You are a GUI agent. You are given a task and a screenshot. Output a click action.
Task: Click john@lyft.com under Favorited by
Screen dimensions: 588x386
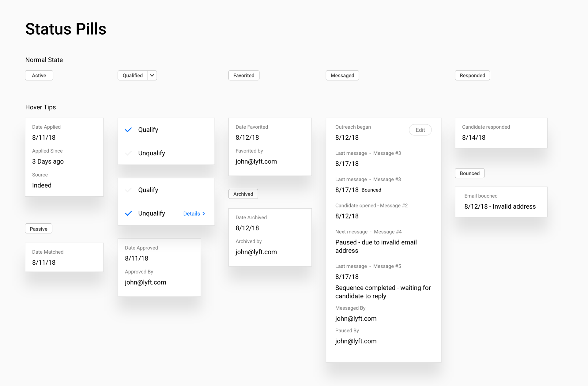click(x=256, y=161)
